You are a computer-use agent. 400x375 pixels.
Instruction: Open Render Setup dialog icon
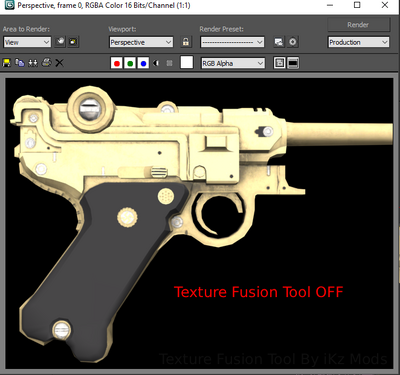coord(279,42)
